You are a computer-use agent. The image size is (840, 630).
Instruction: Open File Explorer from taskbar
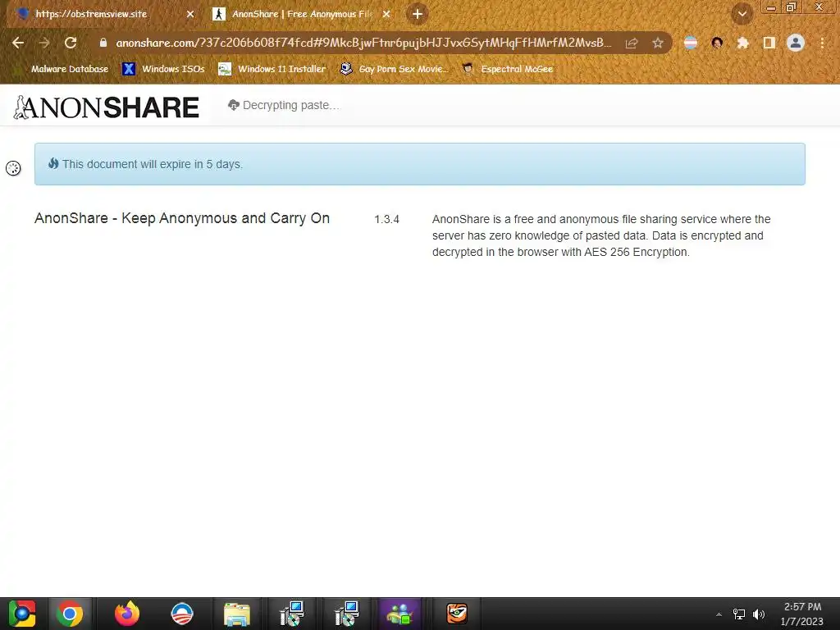[237, 614]
